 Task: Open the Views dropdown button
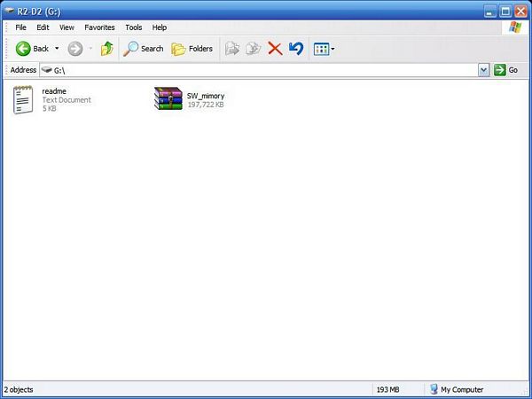coord(324,49)
